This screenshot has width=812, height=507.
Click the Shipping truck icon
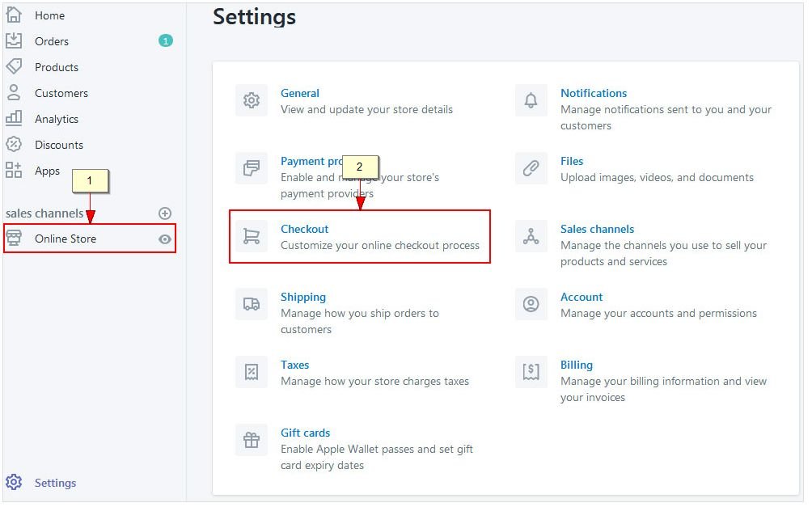point(252,305)
